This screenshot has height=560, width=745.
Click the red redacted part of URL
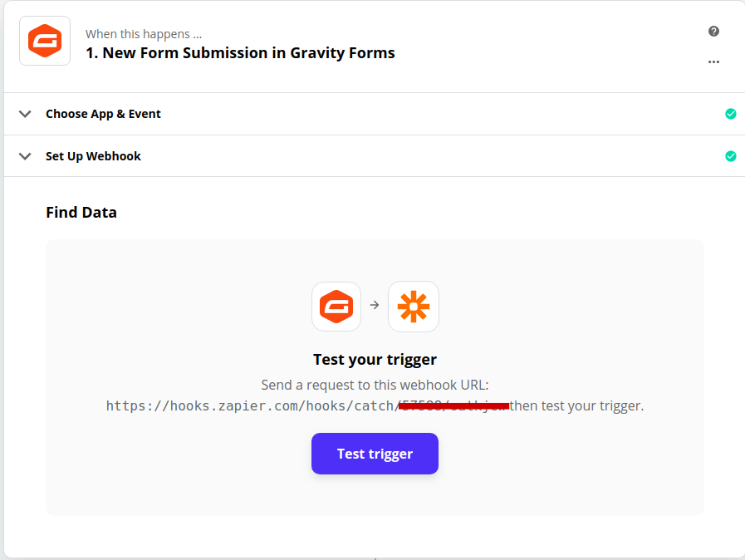(x=453, y=406)
